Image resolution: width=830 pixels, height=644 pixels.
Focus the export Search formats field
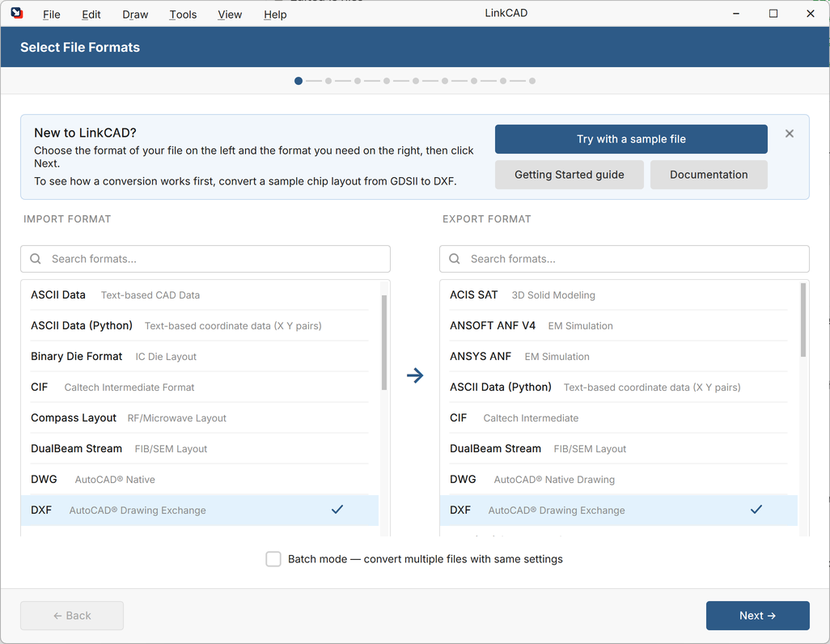pyautogui.click(x=624, y=259)
